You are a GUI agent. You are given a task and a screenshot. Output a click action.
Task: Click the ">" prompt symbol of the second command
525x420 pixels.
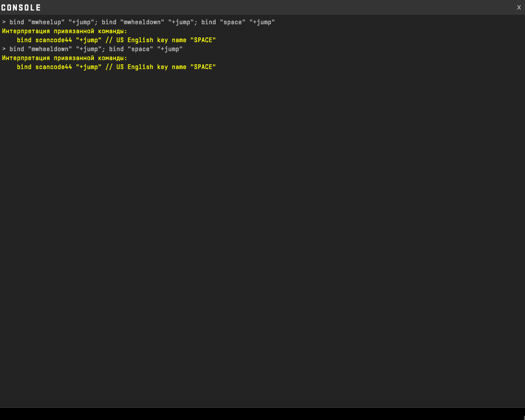tap(4, 49)
